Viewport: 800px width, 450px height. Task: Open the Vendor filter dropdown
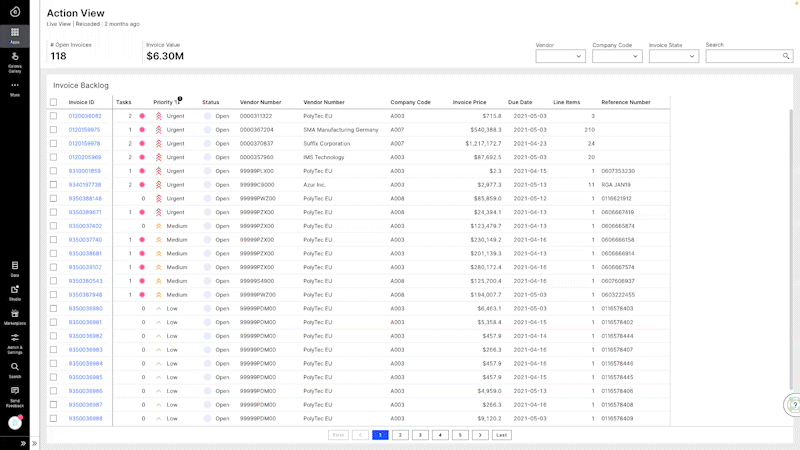(560, 56)
